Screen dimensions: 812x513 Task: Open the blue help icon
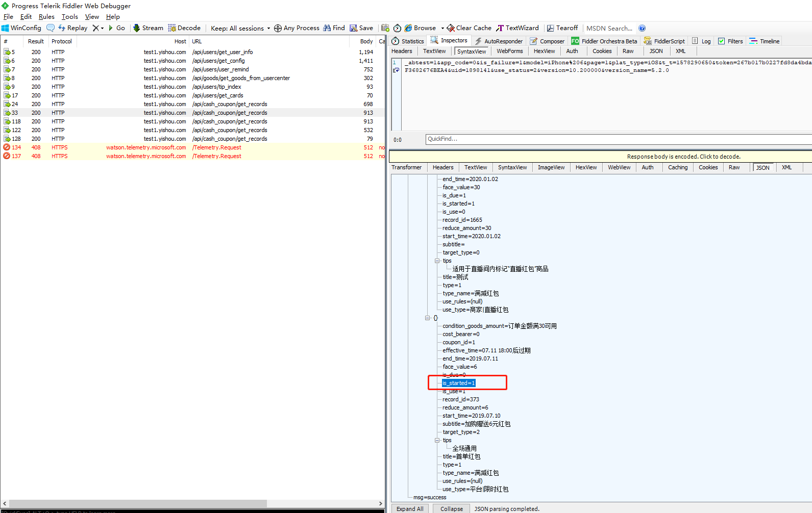point(642,28)
